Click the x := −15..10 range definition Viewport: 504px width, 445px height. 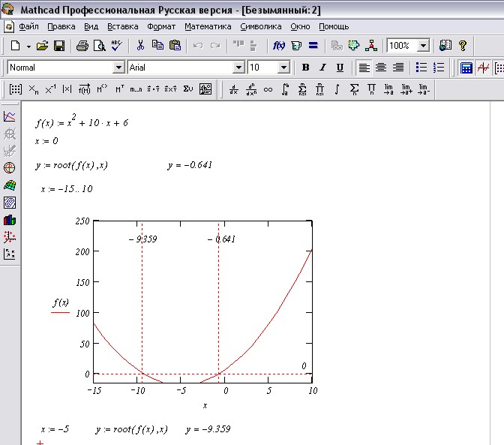(x=67, y=189)
